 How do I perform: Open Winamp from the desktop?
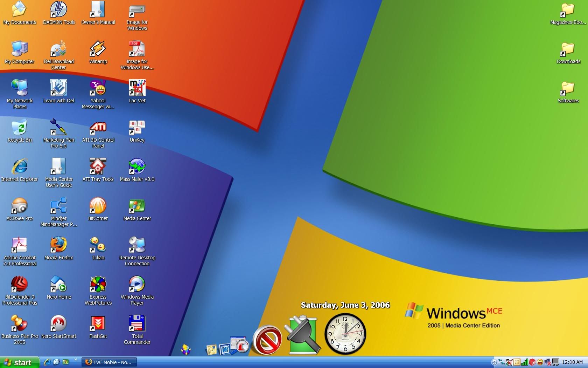(x=98, y=49)
